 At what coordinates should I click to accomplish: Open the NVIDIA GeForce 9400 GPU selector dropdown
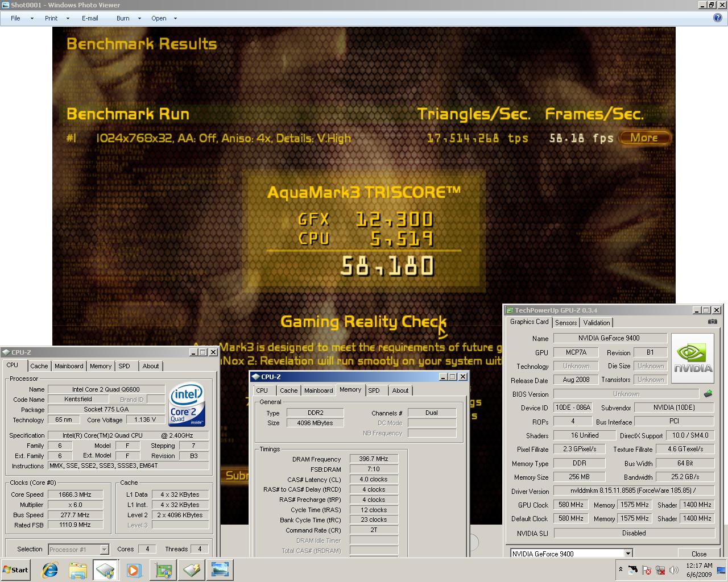pos(628,554)
